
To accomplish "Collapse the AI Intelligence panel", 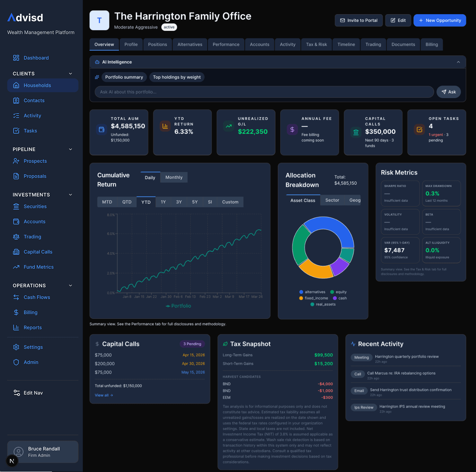I will tap(458, 62).
